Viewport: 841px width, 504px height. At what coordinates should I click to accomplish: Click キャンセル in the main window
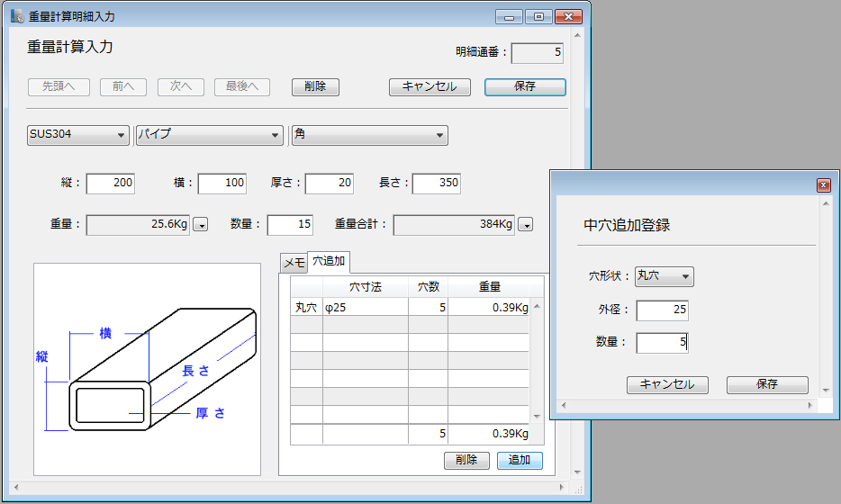[430, 87]
